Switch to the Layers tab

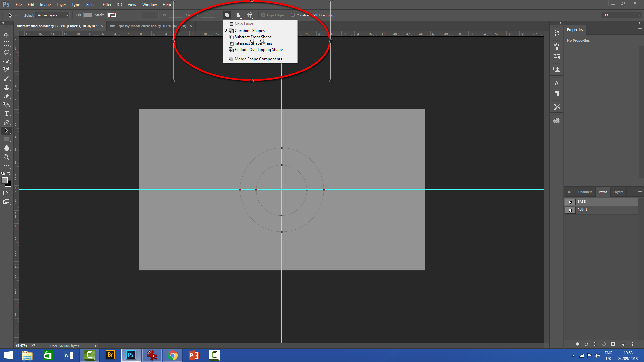pos(618,192)
